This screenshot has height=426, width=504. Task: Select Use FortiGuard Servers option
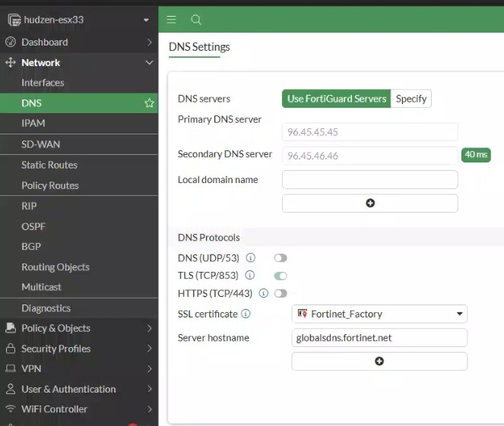336,99
